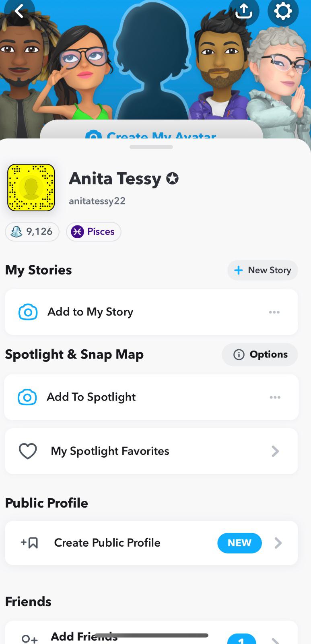
Task: Tap the New Story button
Action: pyautogui.click(x=263, y=270)
